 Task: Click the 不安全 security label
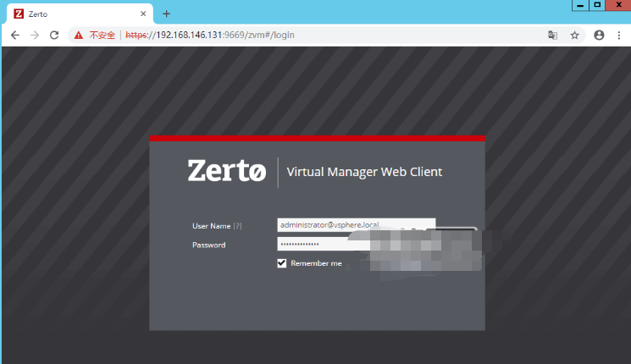pos(102,35)
